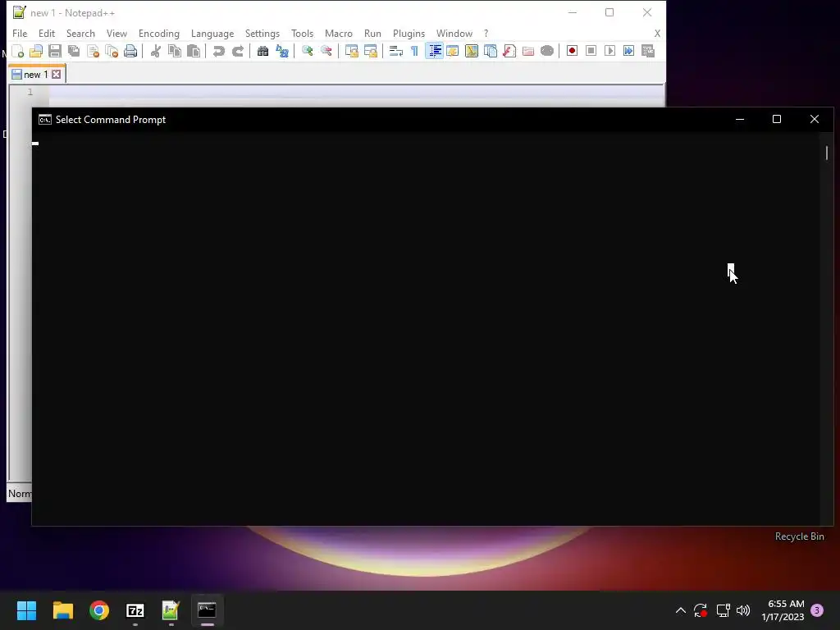Zoom Out magnifier icon in Notepad++
Viewport: 840px width, 630px height.
[x=326, y=51]
